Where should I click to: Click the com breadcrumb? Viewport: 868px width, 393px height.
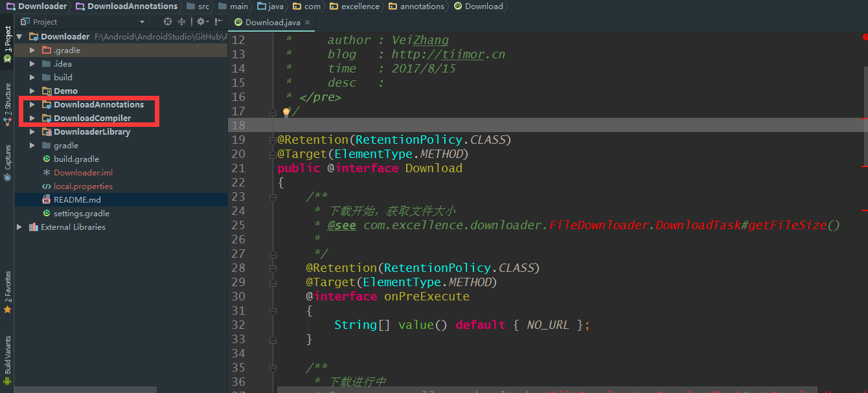(x=307, y=6)
